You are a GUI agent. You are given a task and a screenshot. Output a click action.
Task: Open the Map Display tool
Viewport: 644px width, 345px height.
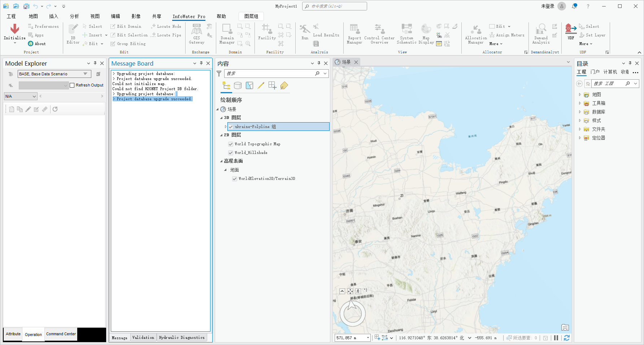[x=426, y=34]
